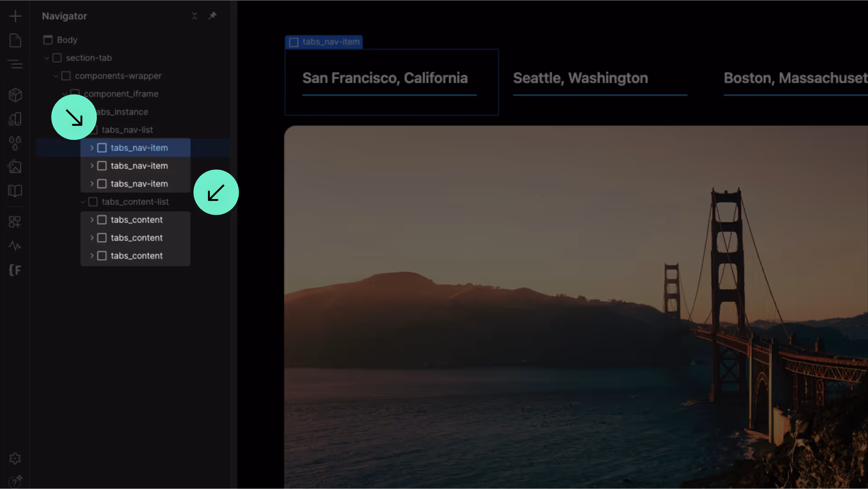Pin the Navigator panel

pyautogui.click(x=212, y=16)
